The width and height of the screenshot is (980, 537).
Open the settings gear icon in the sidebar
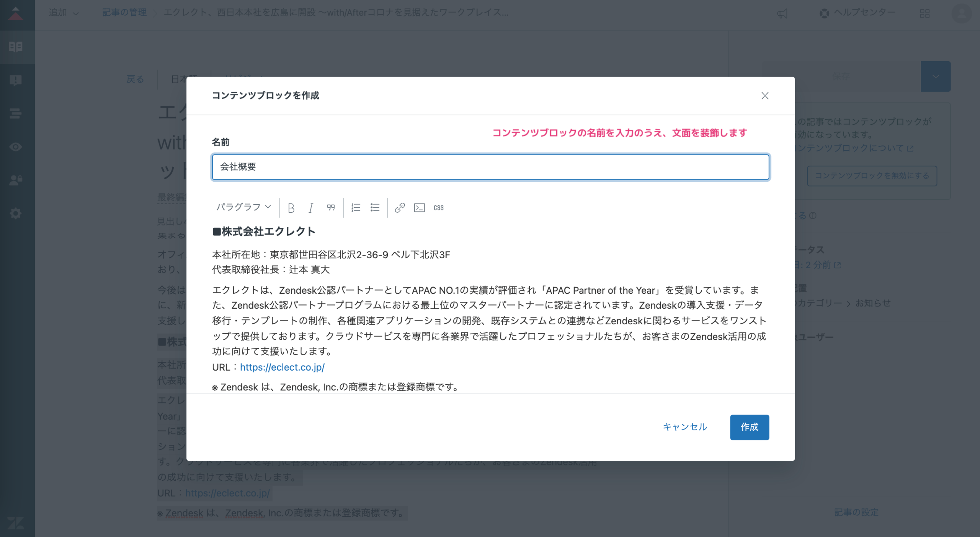tap(16, 213)
